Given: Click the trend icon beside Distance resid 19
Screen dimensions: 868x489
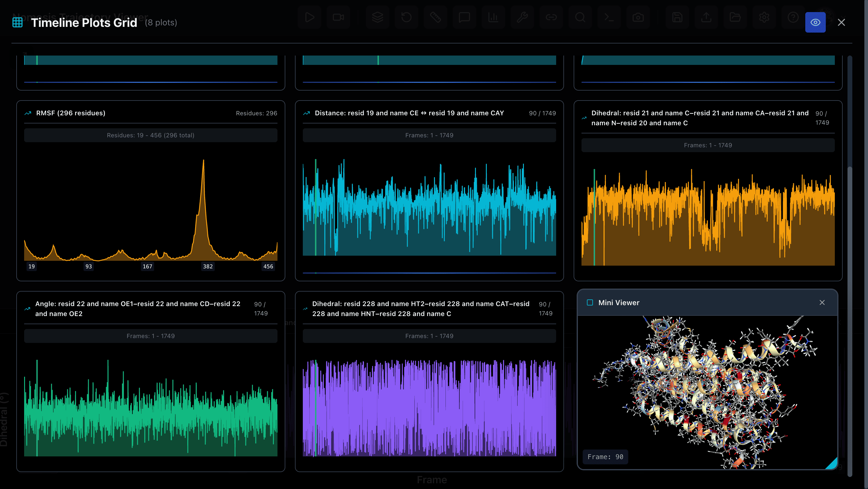Looking at the screenshot, I should pyautogui.click(x=306, y=113).
